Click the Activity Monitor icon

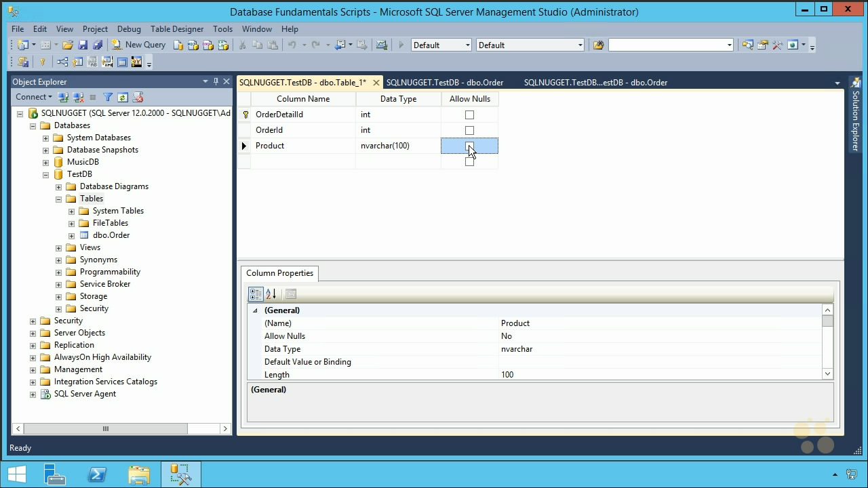[382, 45]
